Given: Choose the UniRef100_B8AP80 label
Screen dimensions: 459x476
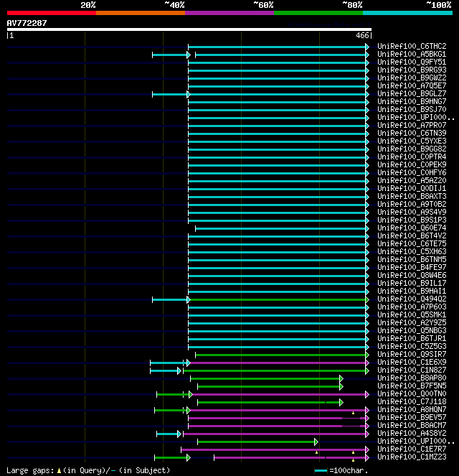Looking at the screenshot, I should 412,378.
